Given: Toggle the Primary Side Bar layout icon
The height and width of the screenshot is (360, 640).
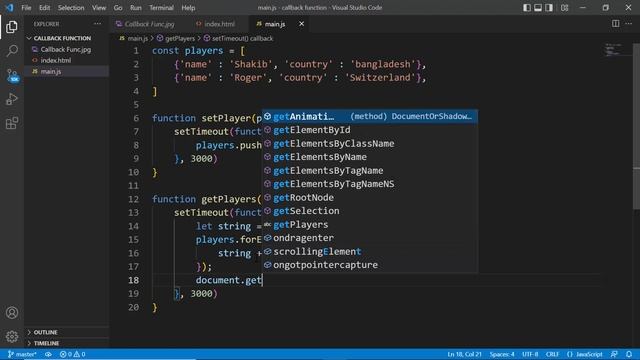Looking at the screenshot, I should coord(527,8).
